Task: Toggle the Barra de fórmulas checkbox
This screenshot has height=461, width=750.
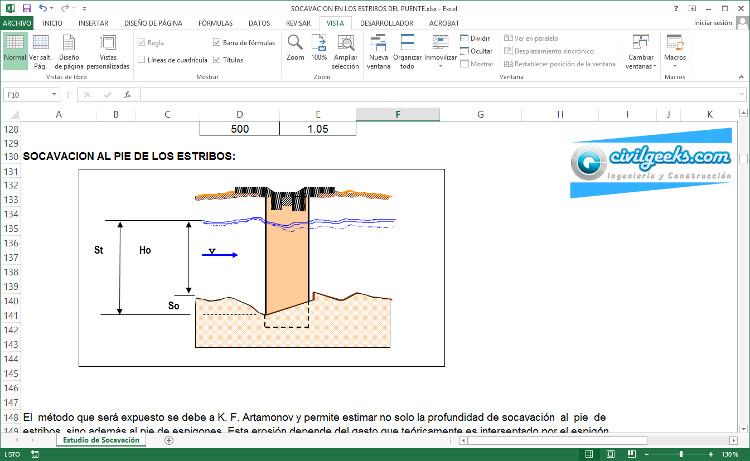Action: point(217,43)
